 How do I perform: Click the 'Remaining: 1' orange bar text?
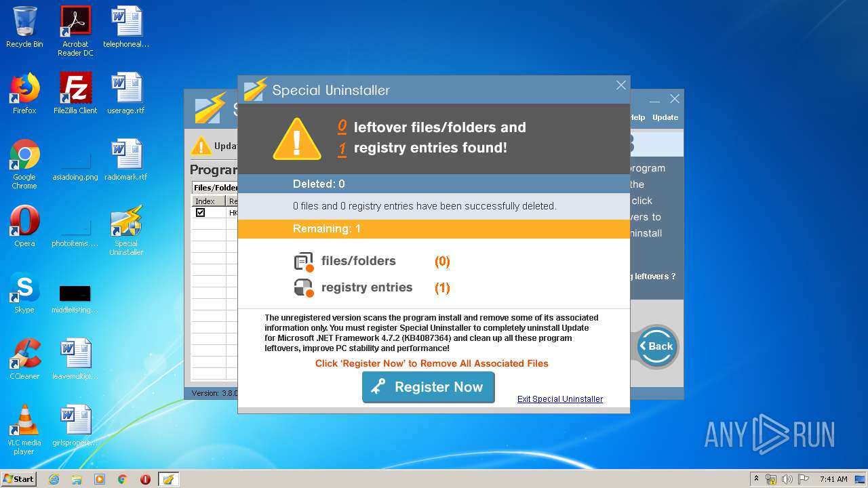pos(327,229)
